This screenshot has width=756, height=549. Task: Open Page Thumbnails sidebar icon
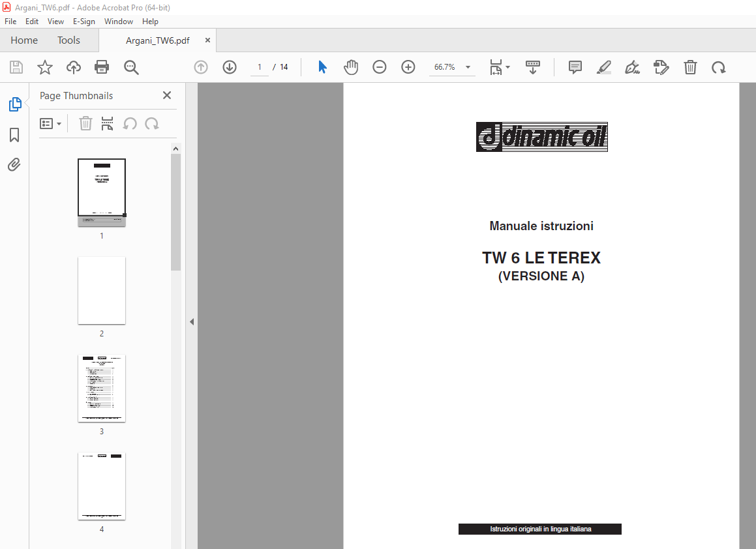15,104
